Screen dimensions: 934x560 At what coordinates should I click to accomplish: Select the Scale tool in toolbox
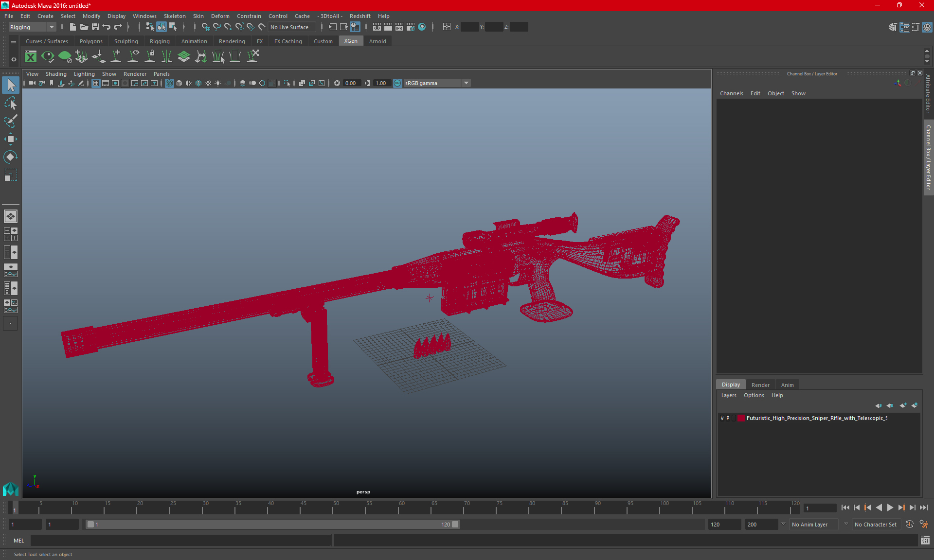point(10,175)
